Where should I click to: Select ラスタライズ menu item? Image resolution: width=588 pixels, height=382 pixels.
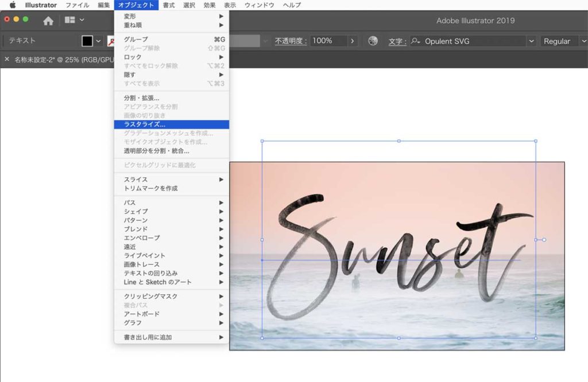[x=145, y=124]
